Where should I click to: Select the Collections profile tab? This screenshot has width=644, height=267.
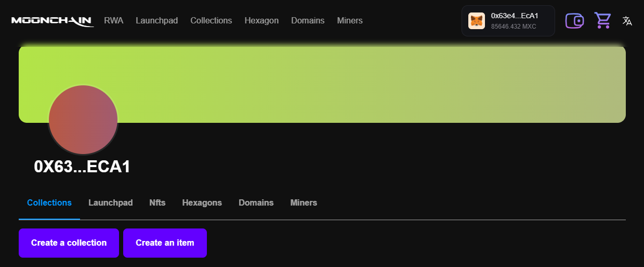pos(49,202)
